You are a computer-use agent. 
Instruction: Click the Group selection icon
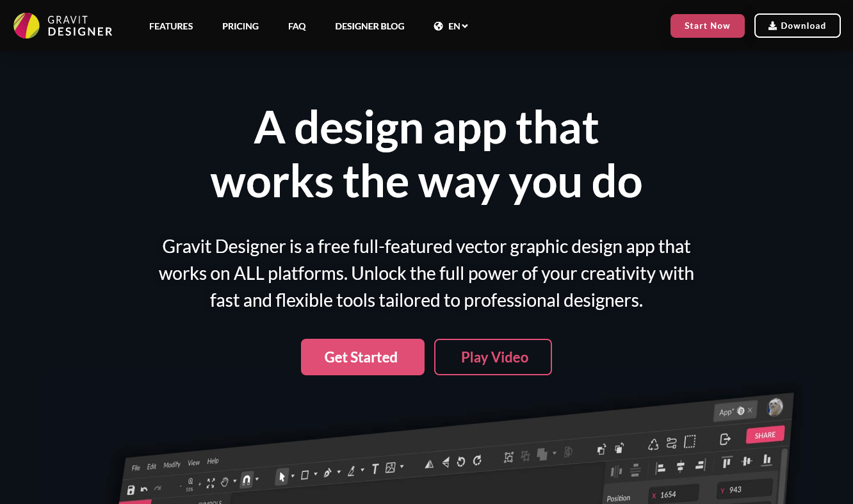[509, 457]
